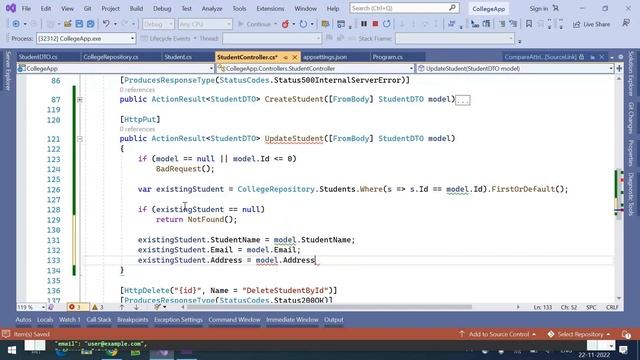
Task: Click the notifications bell in the status bar
Action: pos(627,334)
